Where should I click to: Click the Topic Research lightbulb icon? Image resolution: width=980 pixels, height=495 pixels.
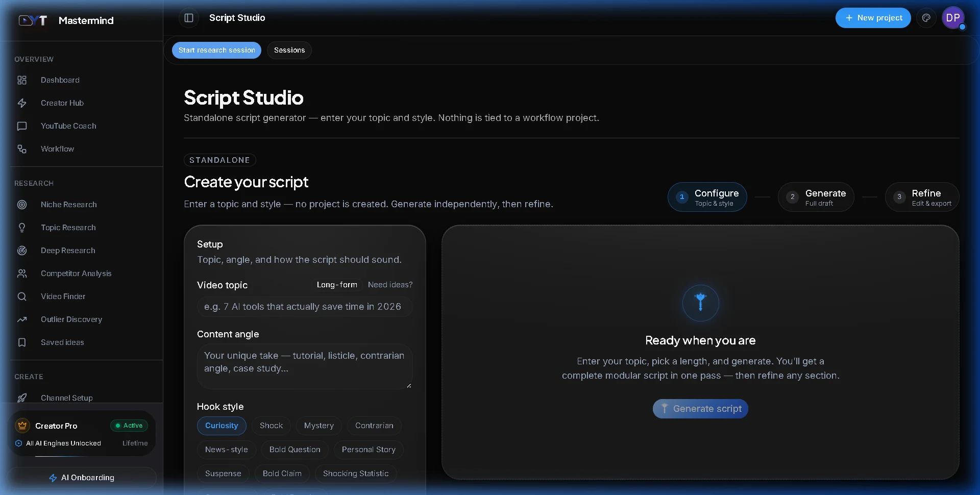click(x=22, y=228)
